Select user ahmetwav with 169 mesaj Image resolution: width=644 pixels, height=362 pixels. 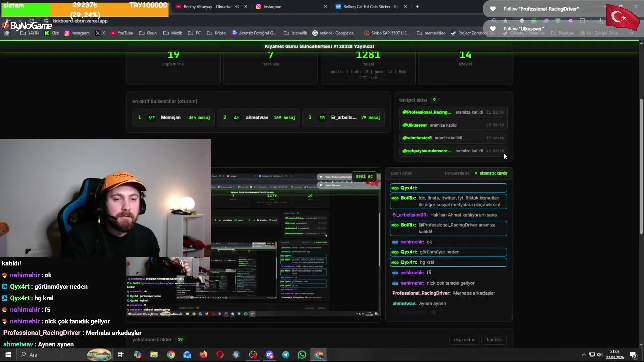coord(259,118)
